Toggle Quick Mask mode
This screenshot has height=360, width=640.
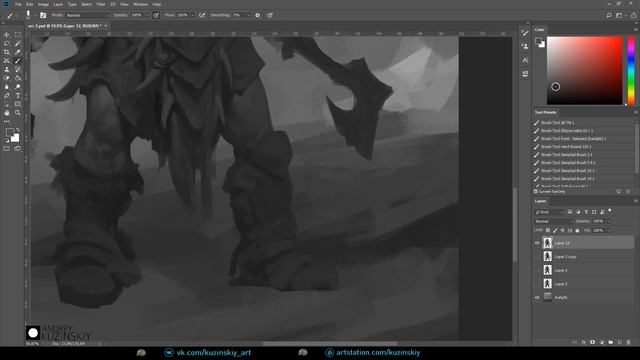[7, 149]
